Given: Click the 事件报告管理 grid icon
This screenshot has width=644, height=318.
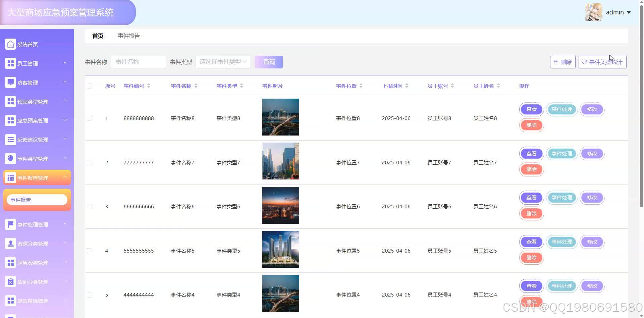Looking at the screenshot, I should point(10,177).
